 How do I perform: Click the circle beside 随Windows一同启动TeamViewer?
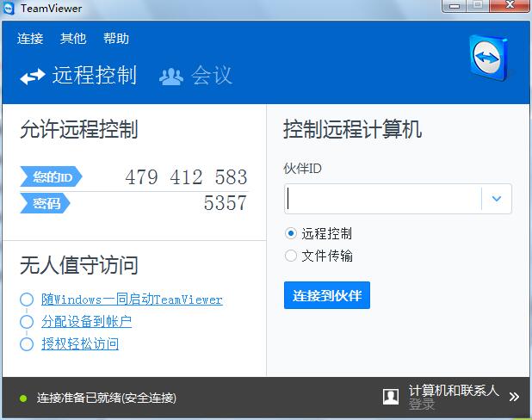[27, 300]
